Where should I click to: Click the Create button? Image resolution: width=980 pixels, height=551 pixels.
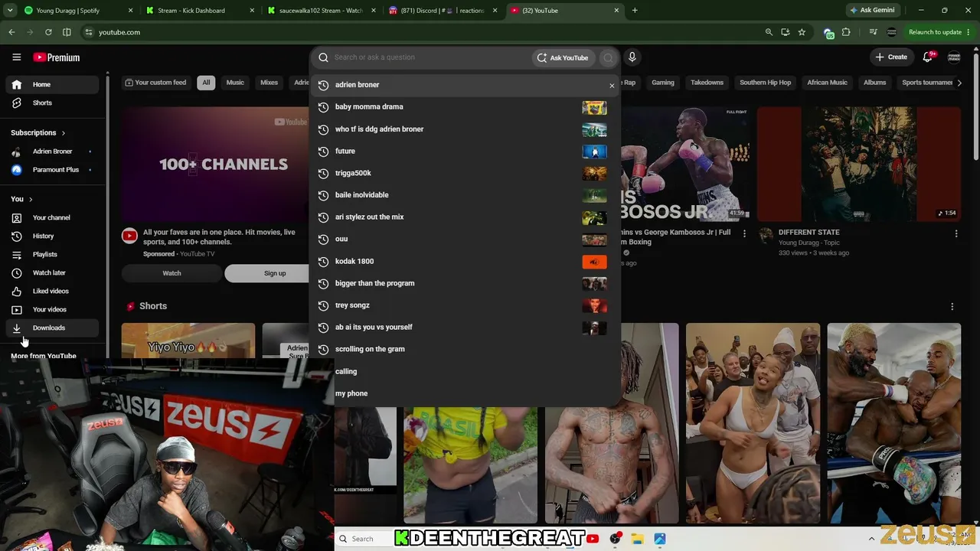click(x=892, y=57)
